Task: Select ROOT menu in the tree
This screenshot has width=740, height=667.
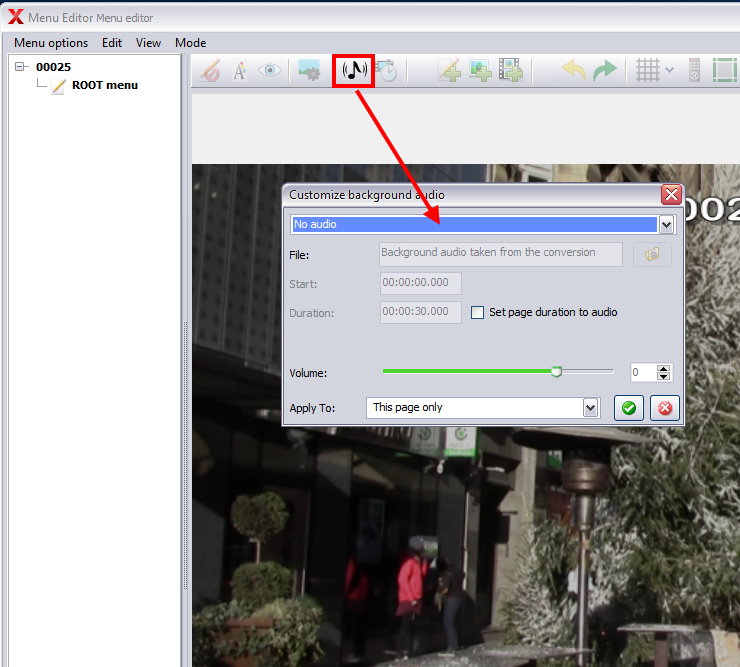Action: point(105,85)
